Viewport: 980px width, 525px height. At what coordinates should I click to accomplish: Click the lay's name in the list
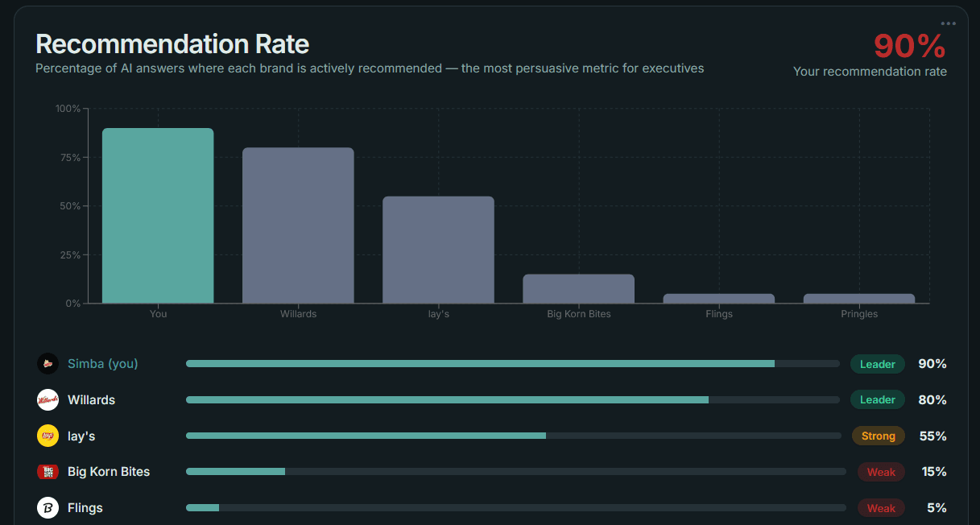[x=82, y=436]
